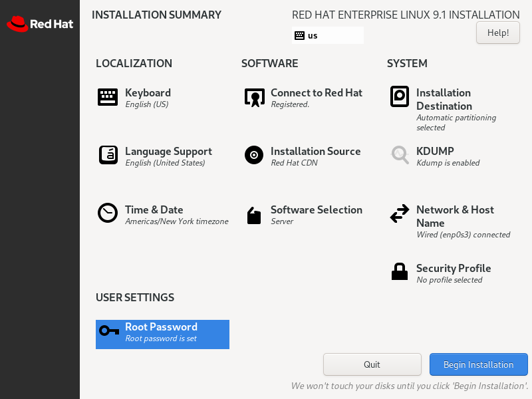This screenshot has width=532, height=399.
Task: Click the Red Hat logo in sidebar
Action: 40,24
